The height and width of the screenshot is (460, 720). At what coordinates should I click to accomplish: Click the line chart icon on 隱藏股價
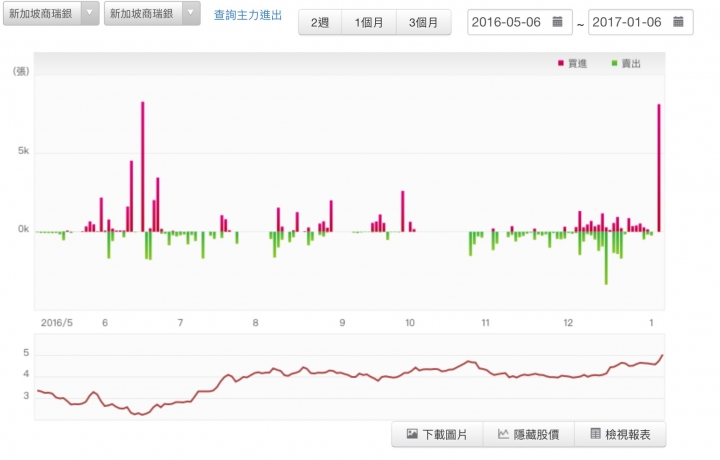[x=503, y=433]
